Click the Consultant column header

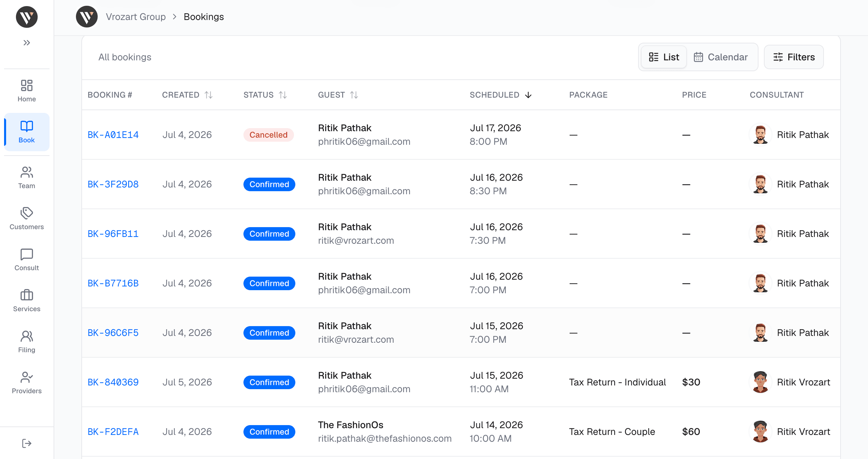click(777, 95)
